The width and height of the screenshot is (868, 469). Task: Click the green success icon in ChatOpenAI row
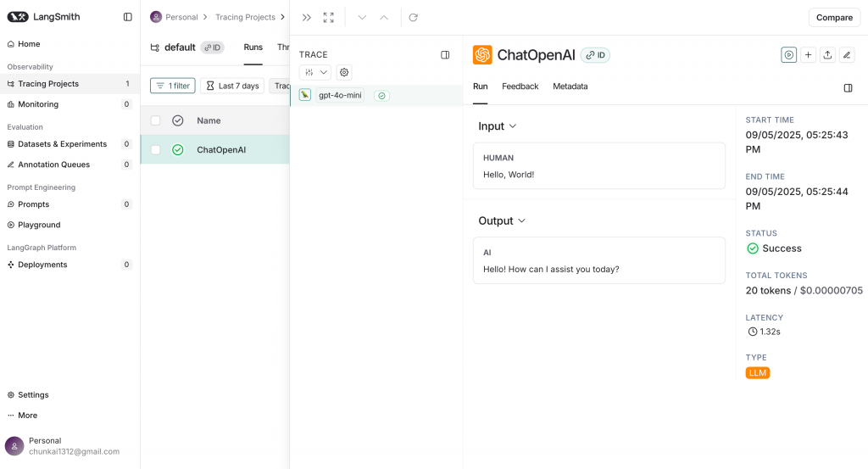click(x=178, y=150)
